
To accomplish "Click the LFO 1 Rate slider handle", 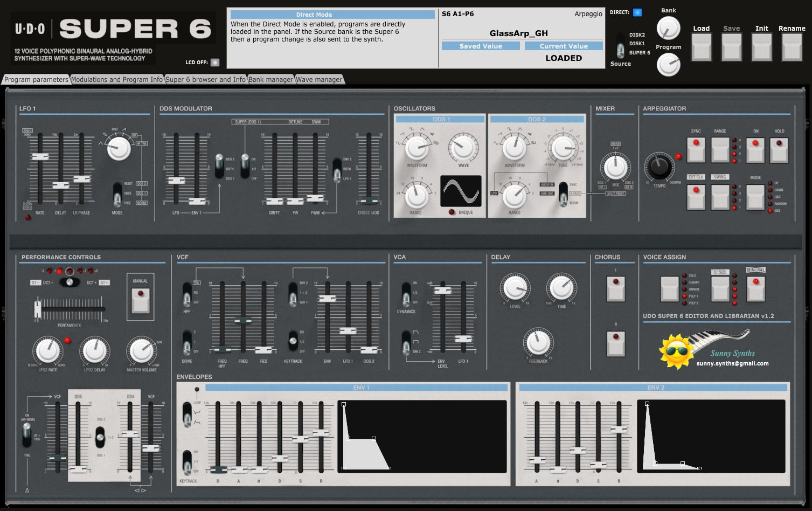I will coord(40,157).
